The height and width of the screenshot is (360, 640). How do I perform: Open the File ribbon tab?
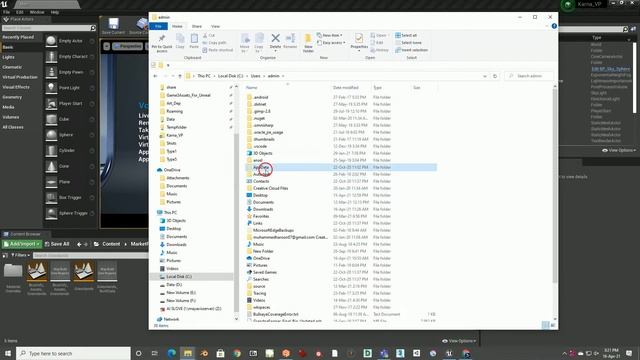click(158, 26)
